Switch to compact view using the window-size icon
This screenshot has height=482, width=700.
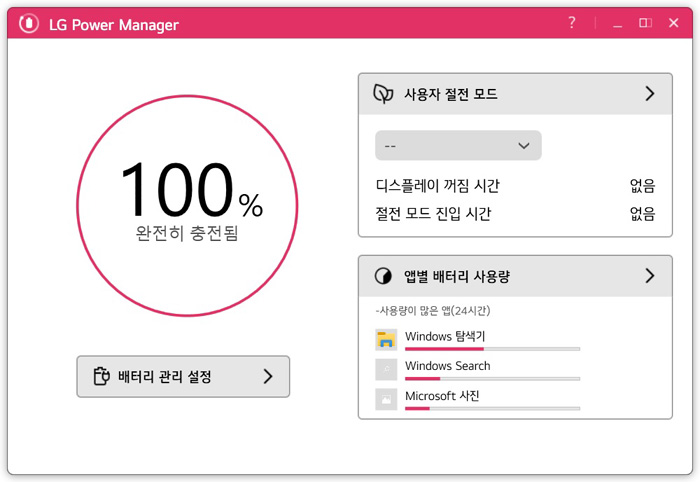pos(646,22)
